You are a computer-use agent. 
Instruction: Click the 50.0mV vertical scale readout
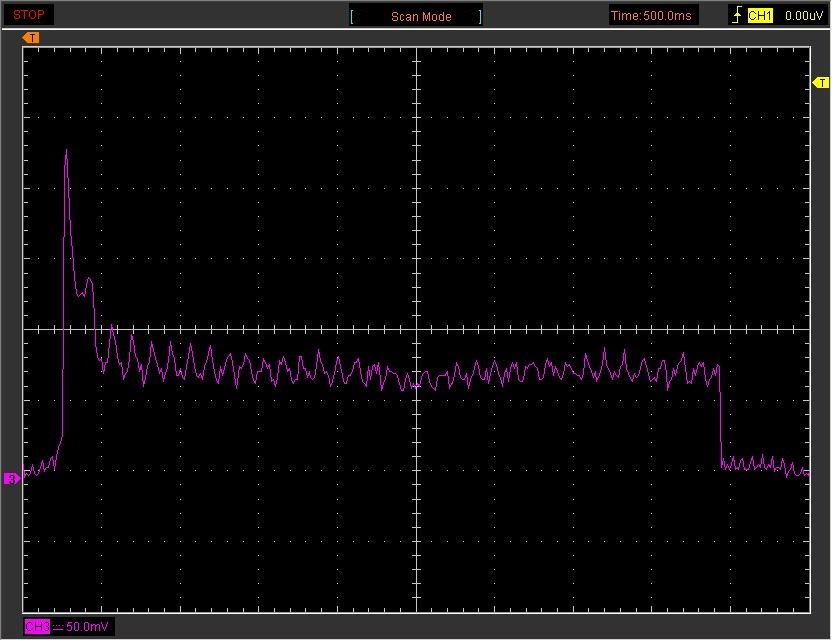(x=89, y=627)
